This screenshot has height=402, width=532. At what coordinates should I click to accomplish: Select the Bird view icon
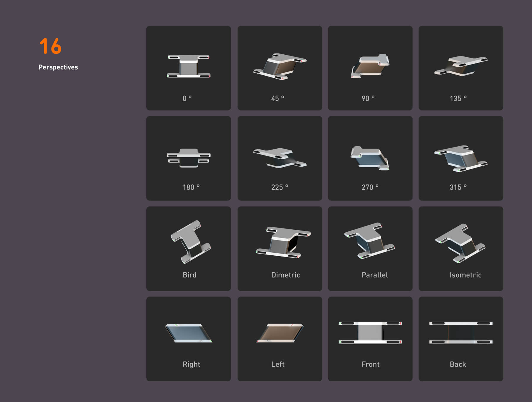(x=190, y=242)
